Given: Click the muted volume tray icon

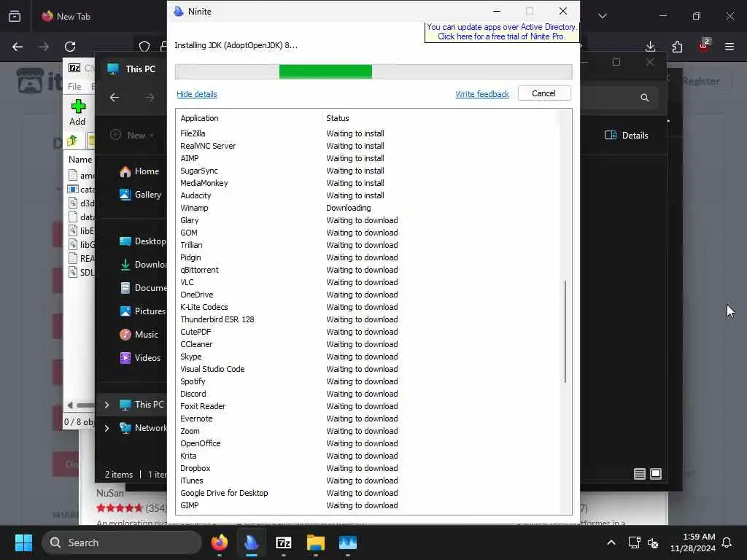Looking at the screenshot, I should click(653, 542).
